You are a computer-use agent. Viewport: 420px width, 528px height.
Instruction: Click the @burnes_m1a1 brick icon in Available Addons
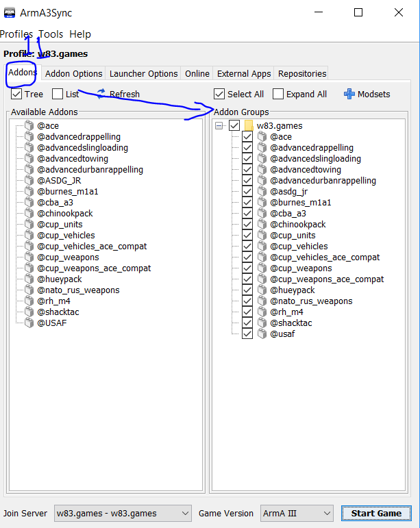(x=29, y=191)
